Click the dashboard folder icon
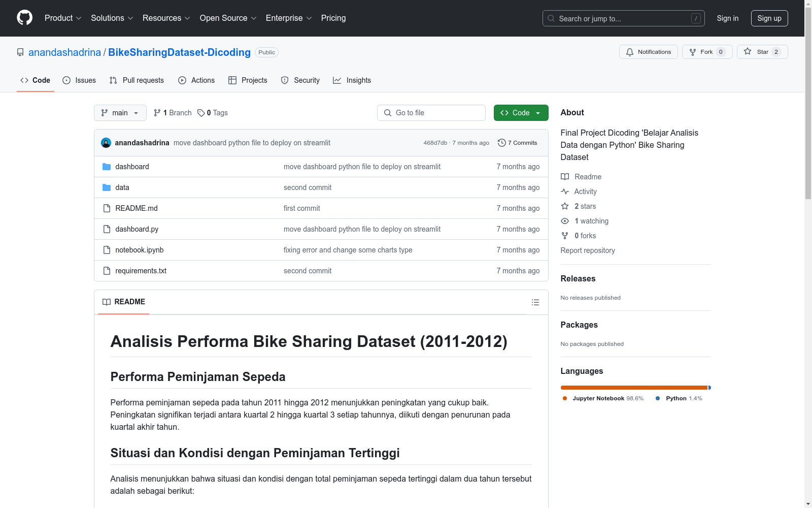The image size is (812, 508). coord(107,167)
